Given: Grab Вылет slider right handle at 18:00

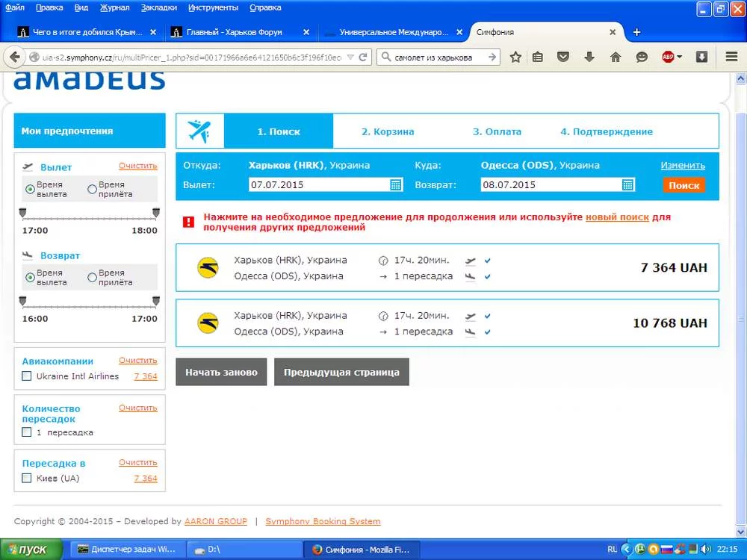Looking at the screenshot, I should [156, 214].
